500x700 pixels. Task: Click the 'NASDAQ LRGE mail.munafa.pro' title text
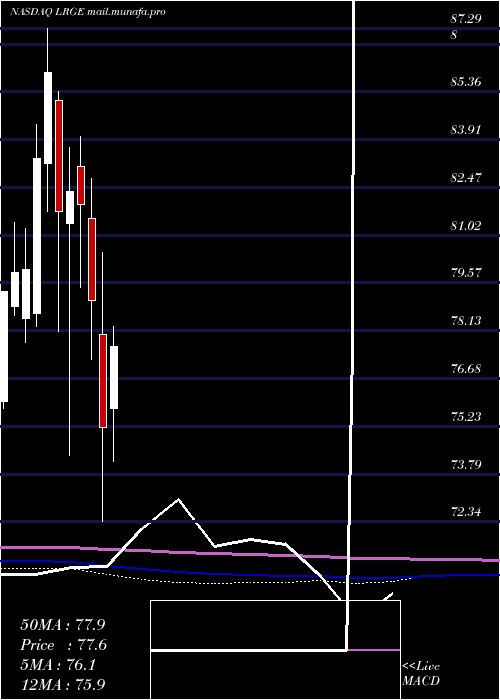pos(88,12)
